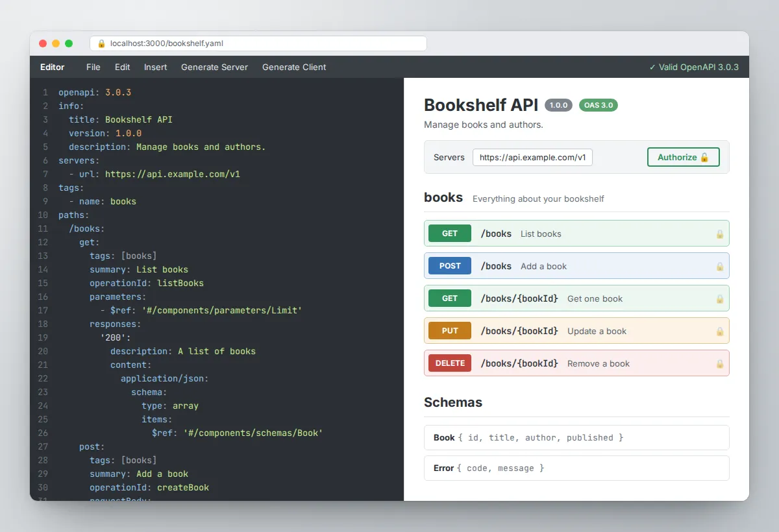Click the OAS 3.0 badge
Viewport: 779px width, 532px height.
pyautogui.click(x=599, y=105)
